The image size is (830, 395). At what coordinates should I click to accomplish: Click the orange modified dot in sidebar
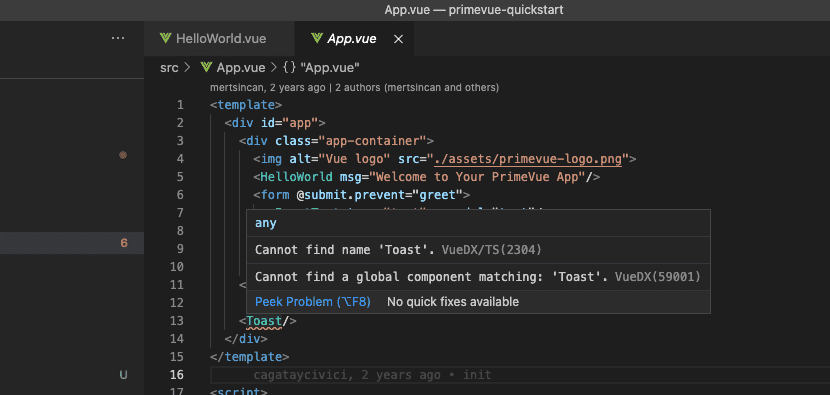click(x=123, y=155)
